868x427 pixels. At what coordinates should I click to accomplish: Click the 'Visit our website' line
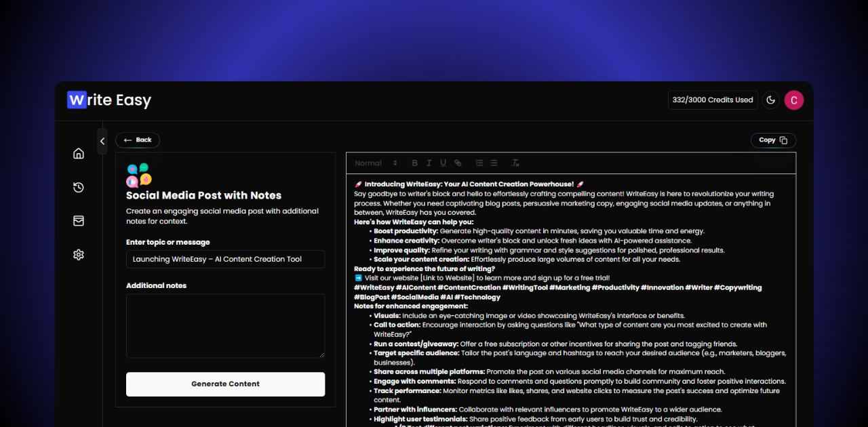(x=482, y=278)
